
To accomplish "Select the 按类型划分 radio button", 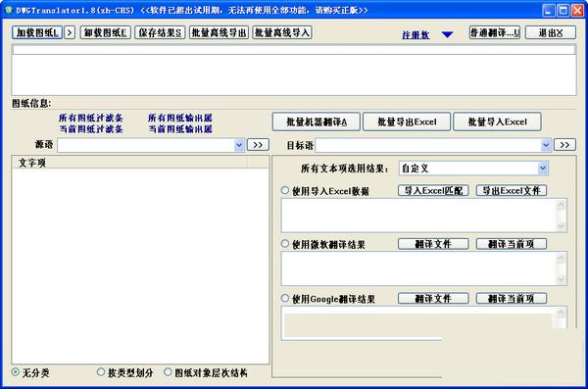I will pos(101,372).
